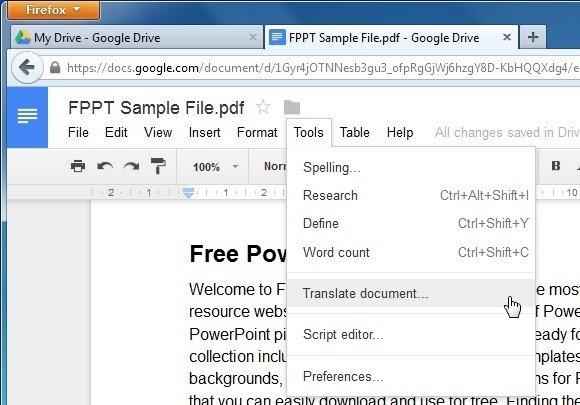This screenshot has height=405, width=580.
Task: Open the Firefox application menu button
Action: pos(54,10)
